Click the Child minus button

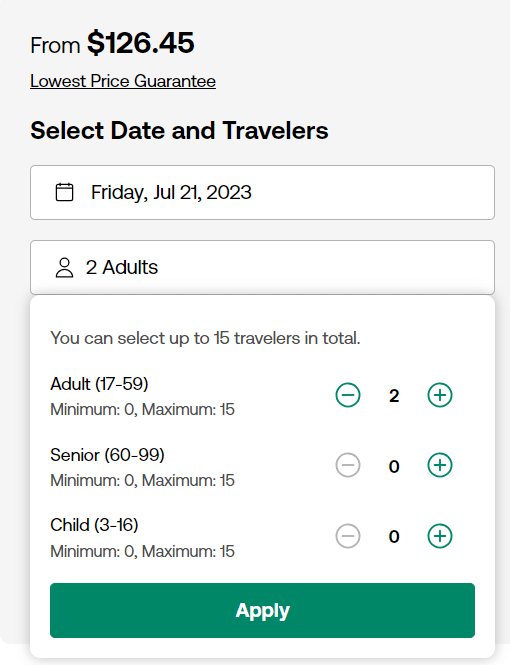[348, 536]
